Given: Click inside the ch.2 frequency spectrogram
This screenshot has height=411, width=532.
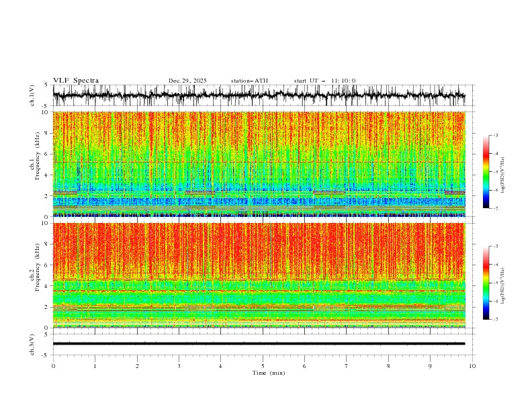Looking at the screenshot, I should point(259,275).
